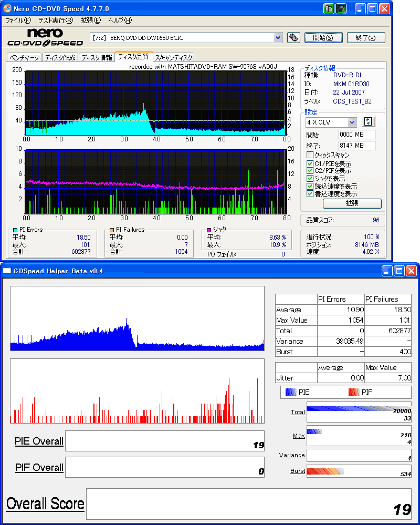Click the upper PIE/speed graph in Nero
Viewport: 420px width, 525px height.
pyautogui.click(x=155, y=103)
